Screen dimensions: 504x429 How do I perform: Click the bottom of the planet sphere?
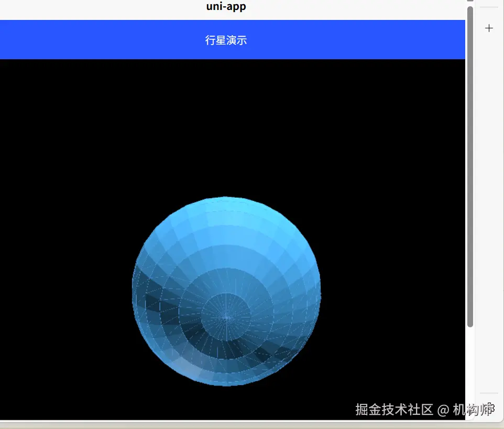coord(225,382)
